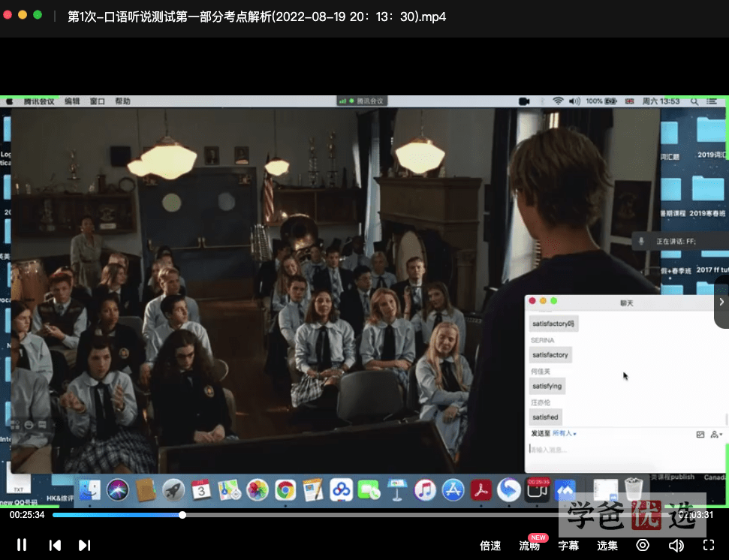Open Adobe Acrobat icon in Dock

click(480, 490)
